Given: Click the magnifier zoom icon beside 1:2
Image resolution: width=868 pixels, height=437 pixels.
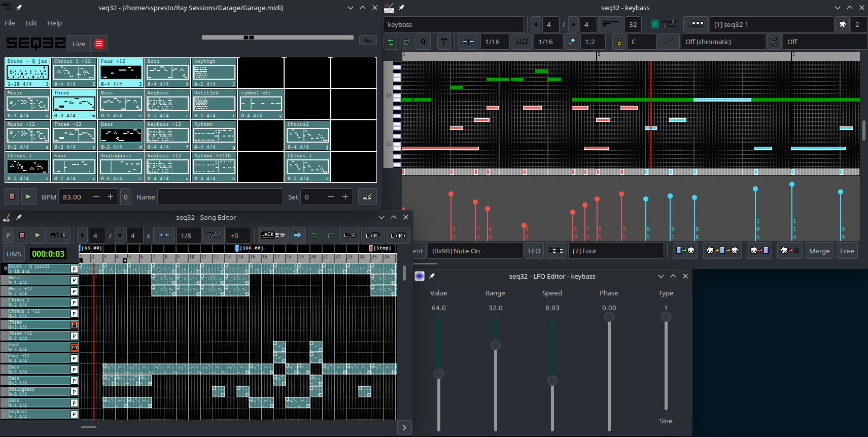Looking at the screenshot, I should [572, 42].
